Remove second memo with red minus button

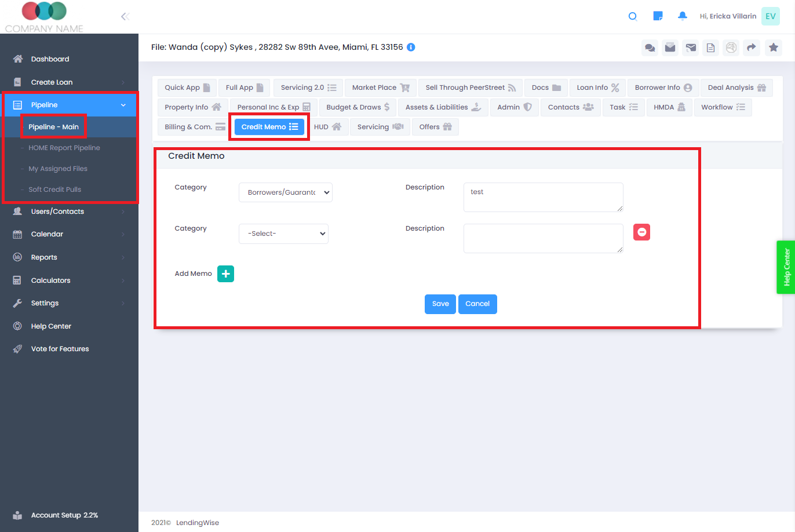pos(641,232)
